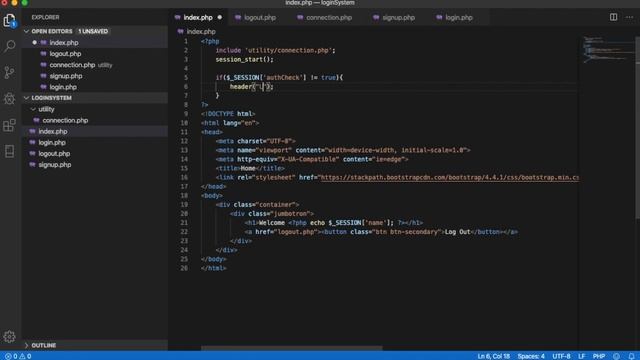Place cursor on the session_start(); line
This screenshot has height=360, width=640.
point(244,59)
